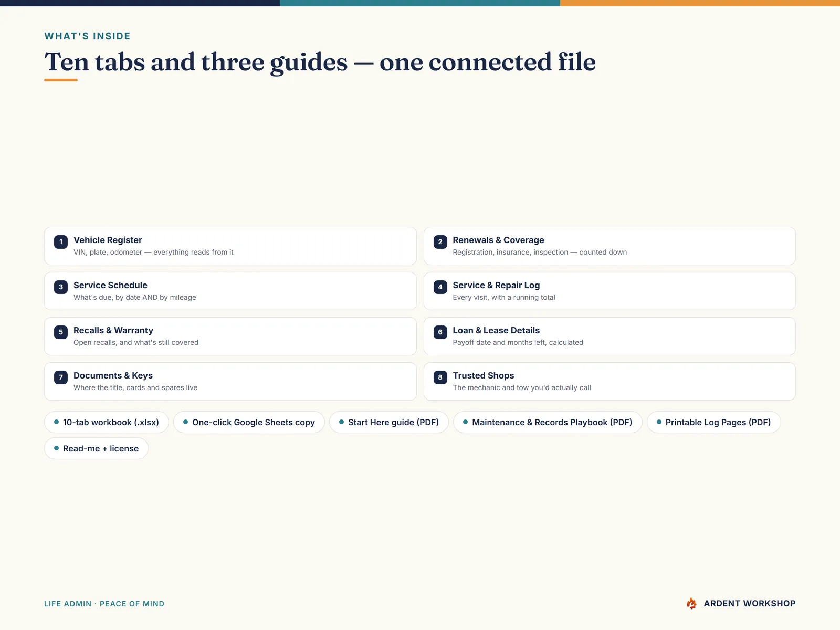Click the Read-me + license pill
Screen dimensions: 840x630
click(97, 448)
